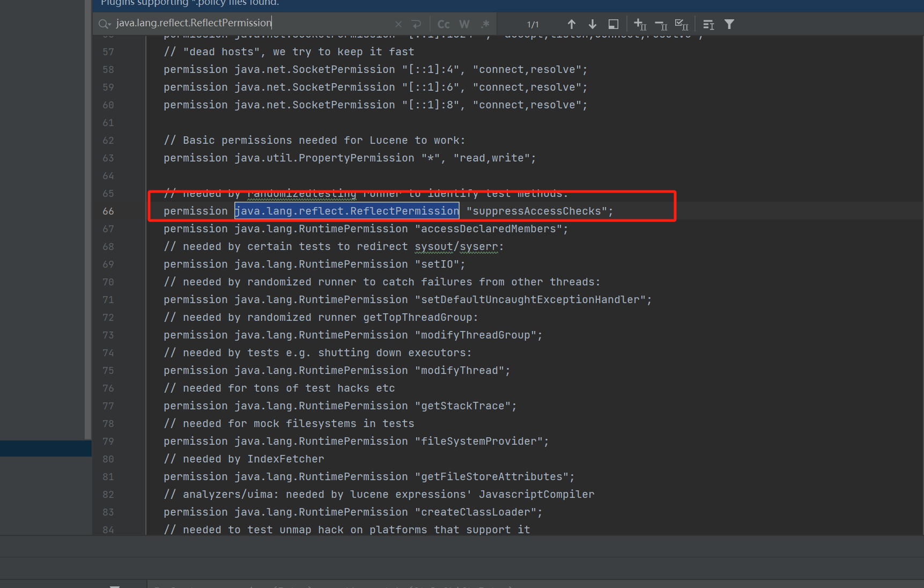The height and width of the screenshot is (588, 924).
Task: Click "[::1]:8" SocketPermission string
Action: 431,105
